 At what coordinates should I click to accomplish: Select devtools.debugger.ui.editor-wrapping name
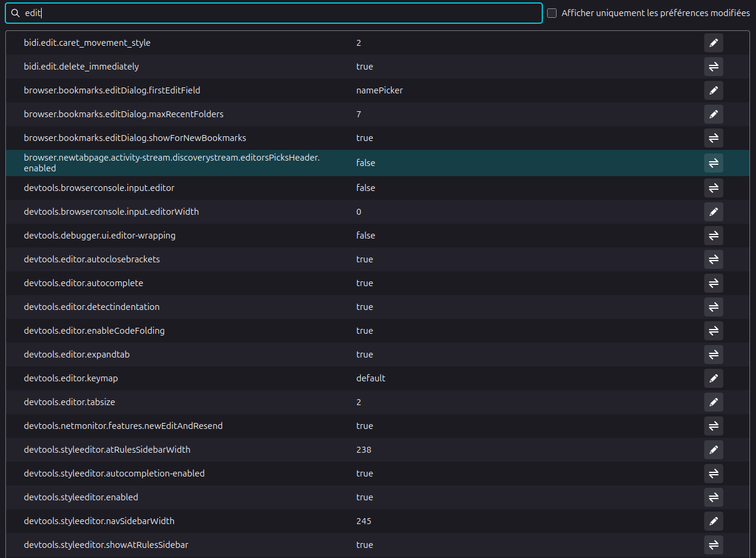coord(99,236)
